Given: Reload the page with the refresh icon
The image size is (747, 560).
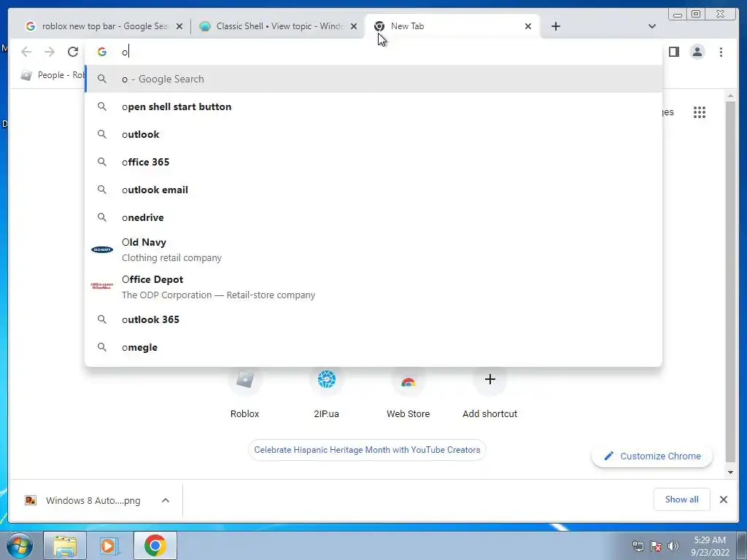Looking at the screenshot, I should point(73,52).
